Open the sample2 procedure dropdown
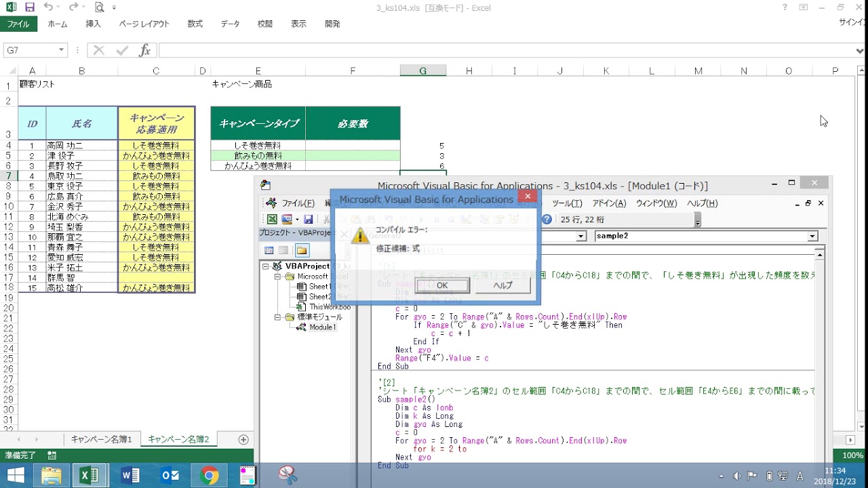Image resolution: width=868 pixels, height=488 pixels. point(812,236)
